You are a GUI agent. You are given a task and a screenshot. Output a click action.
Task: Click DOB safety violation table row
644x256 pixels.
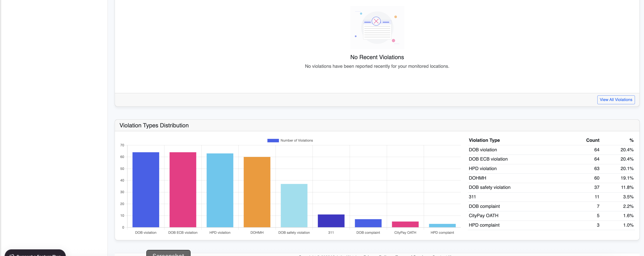(x=551, y=187)
